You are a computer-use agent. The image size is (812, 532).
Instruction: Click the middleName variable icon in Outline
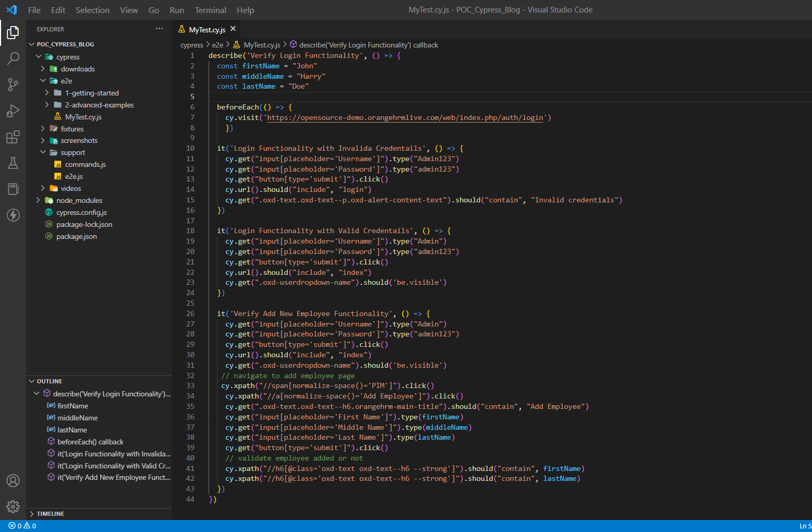click(51, 418)
